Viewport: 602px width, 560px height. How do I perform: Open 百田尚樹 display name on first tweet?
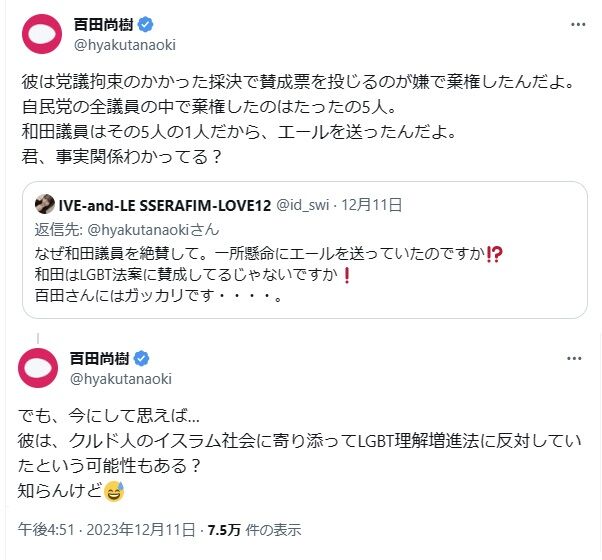103,25
